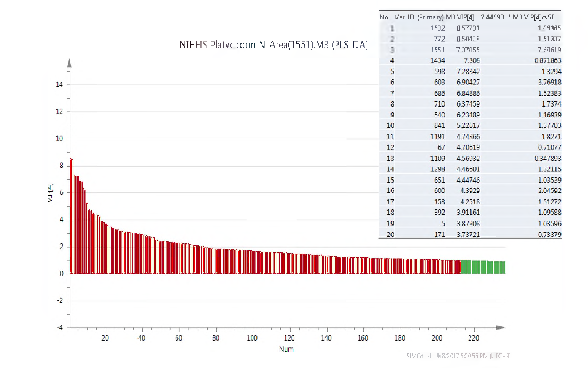Click the x-axis tick label '60'
This screenshot has height=368, width=588.
(178, 338)
